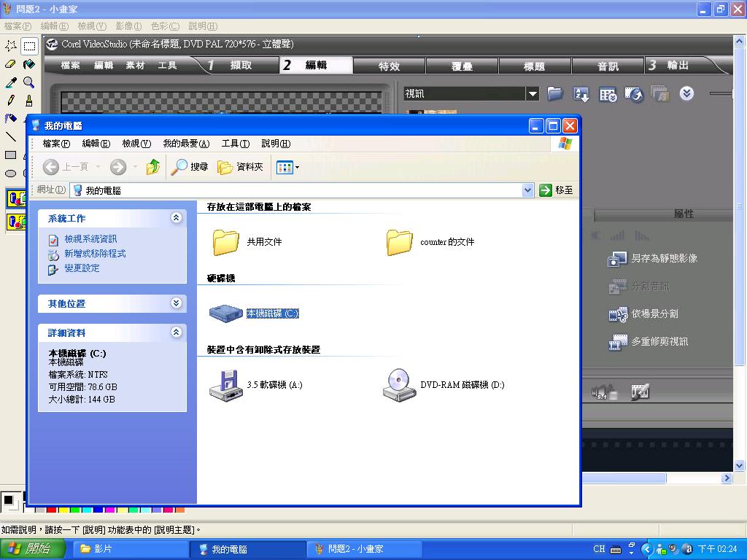Click the 另存為靜態影像 option
This screenshot has height=560, width=747.
click(x=653, y=259)
